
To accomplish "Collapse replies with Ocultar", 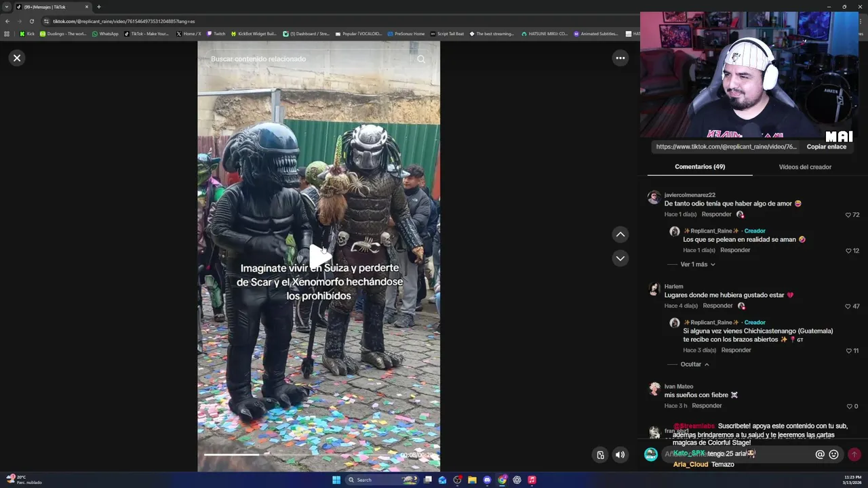I will [x=695, y=365].
